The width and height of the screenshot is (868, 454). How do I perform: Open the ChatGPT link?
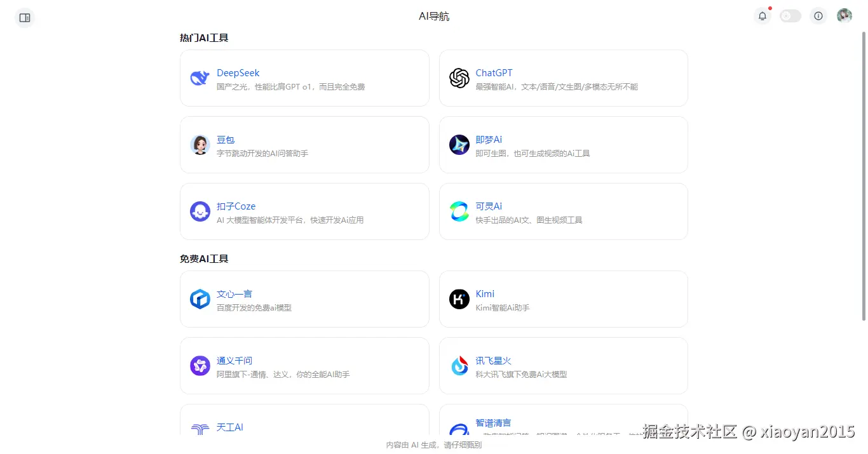[494, 73]
